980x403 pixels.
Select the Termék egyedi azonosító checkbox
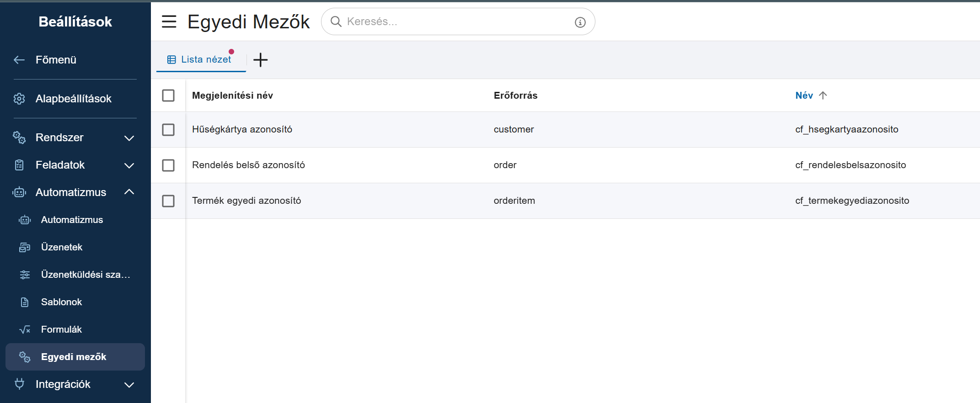168,201
